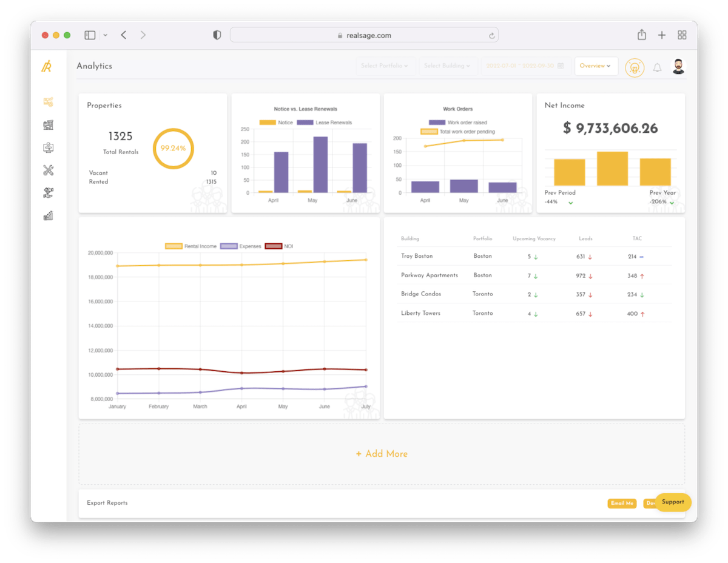Viewport: 728px width, 563px height.
Task: Open Safari's tab overview grid
Action: [682, 35]
